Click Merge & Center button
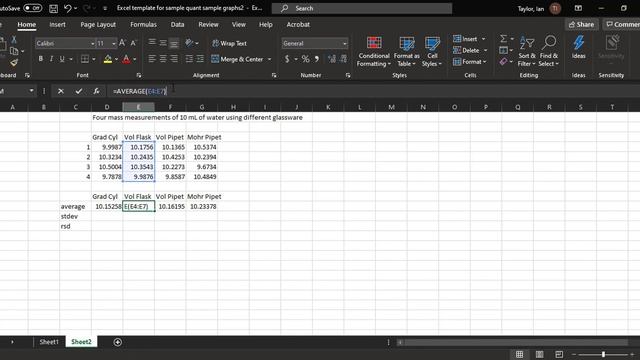This screenshot has height=360, width=640. 237,60
